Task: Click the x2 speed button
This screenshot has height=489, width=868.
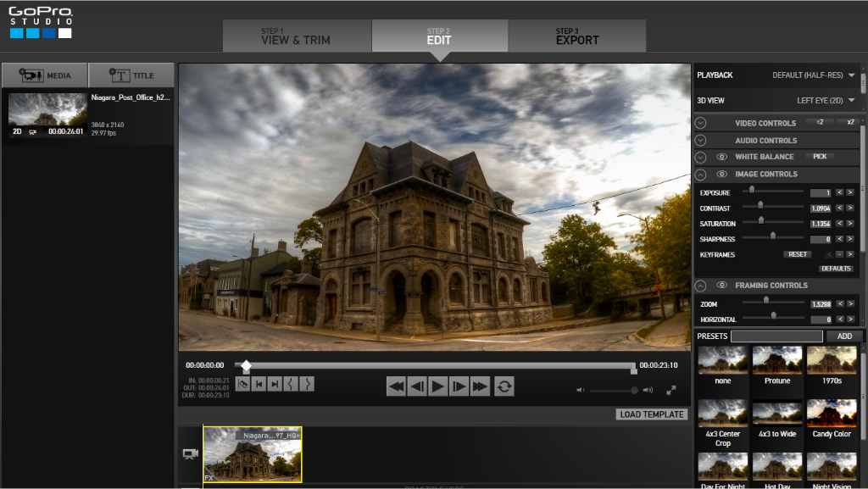Action: click(x=849, y=122)
